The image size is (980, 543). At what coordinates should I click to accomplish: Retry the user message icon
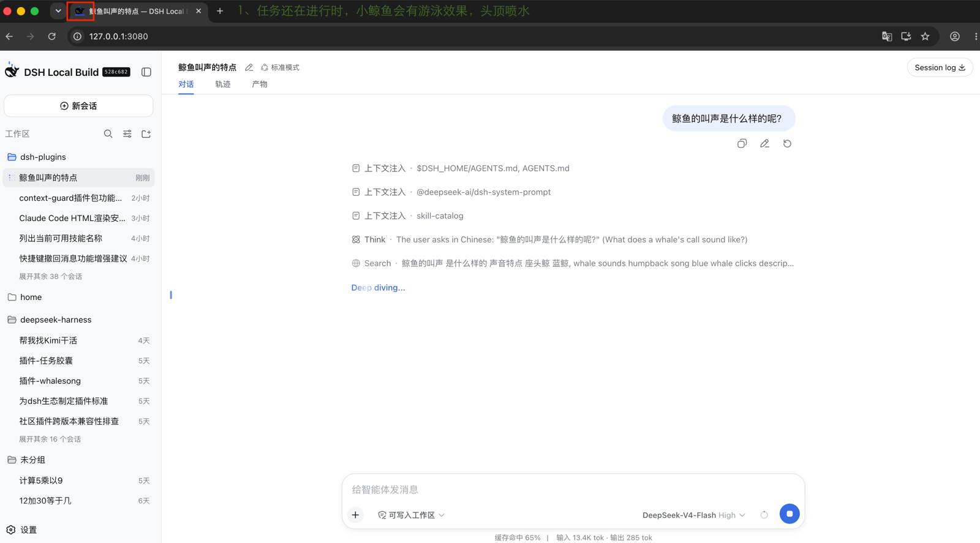[787, 143]
